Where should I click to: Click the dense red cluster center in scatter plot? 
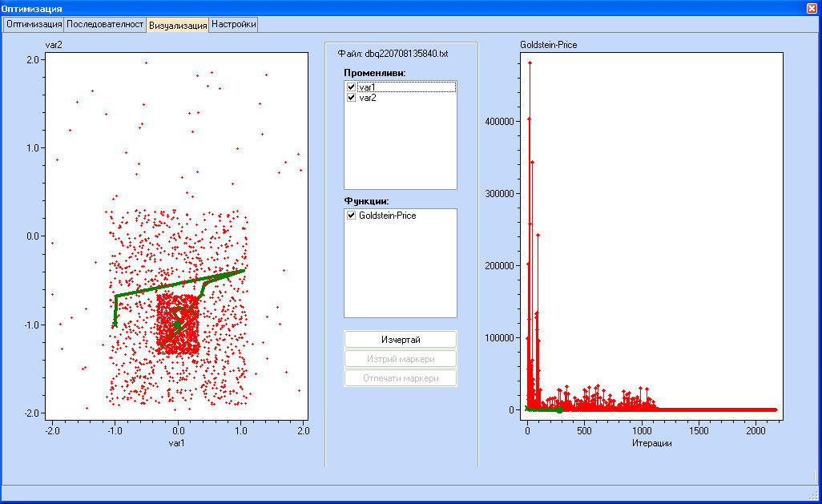[x=178, y=325]
